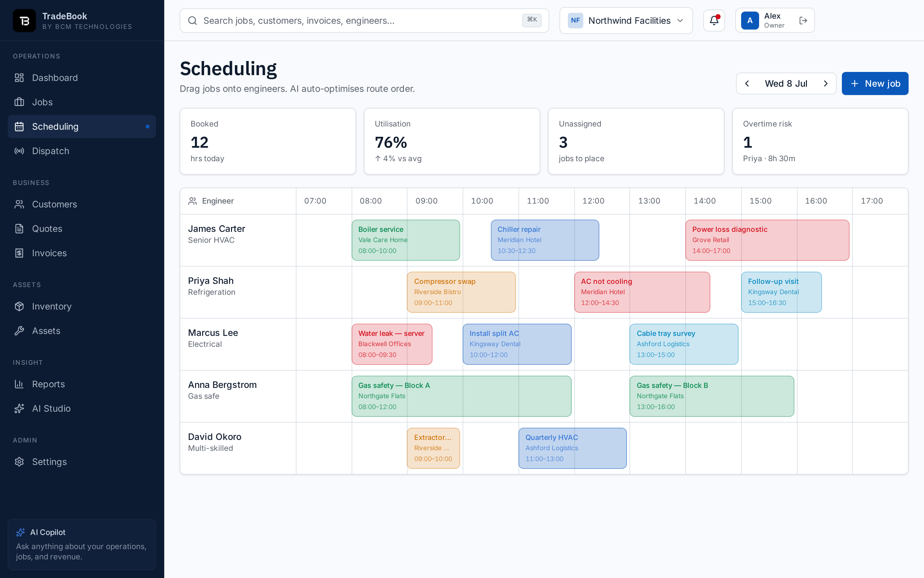Click the Priya Shah engineer name
The height and width of the screenshot is (578, 924).
click(x=211, y=281)
